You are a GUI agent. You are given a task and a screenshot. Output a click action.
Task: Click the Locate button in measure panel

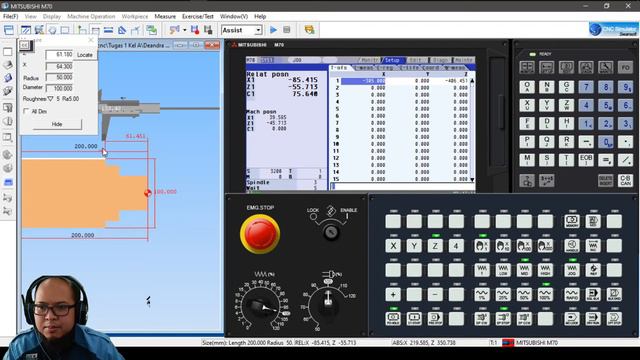point(84,55)
